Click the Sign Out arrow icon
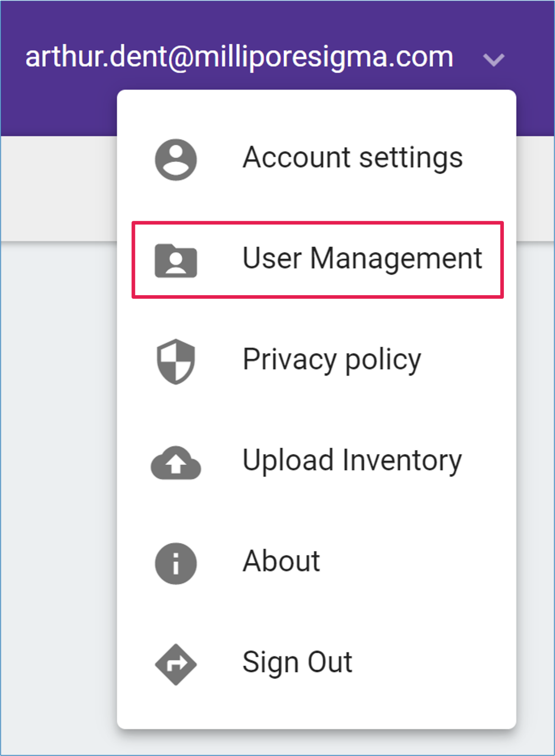 (x=176, y=664)
